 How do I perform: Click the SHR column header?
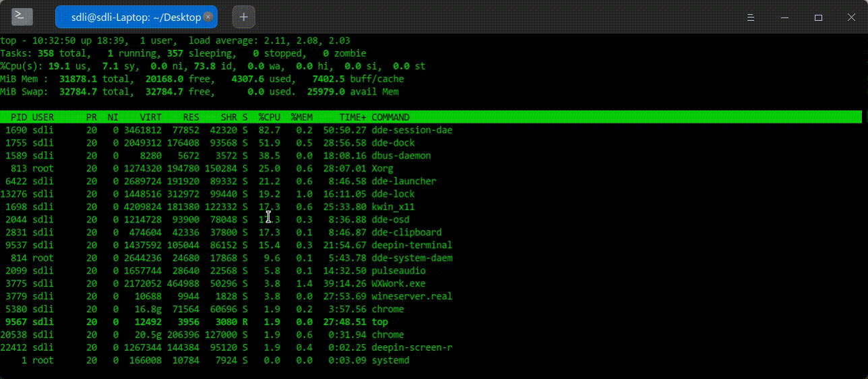229,117
